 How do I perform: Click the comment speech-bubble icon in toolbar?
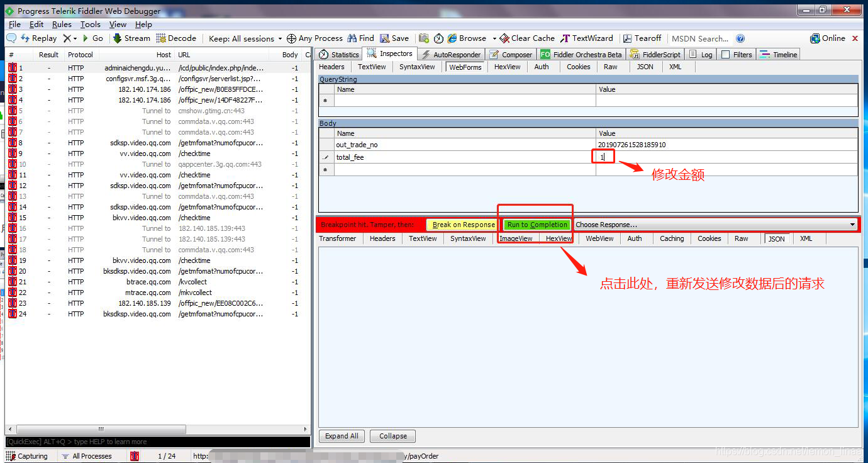[11, 38]
